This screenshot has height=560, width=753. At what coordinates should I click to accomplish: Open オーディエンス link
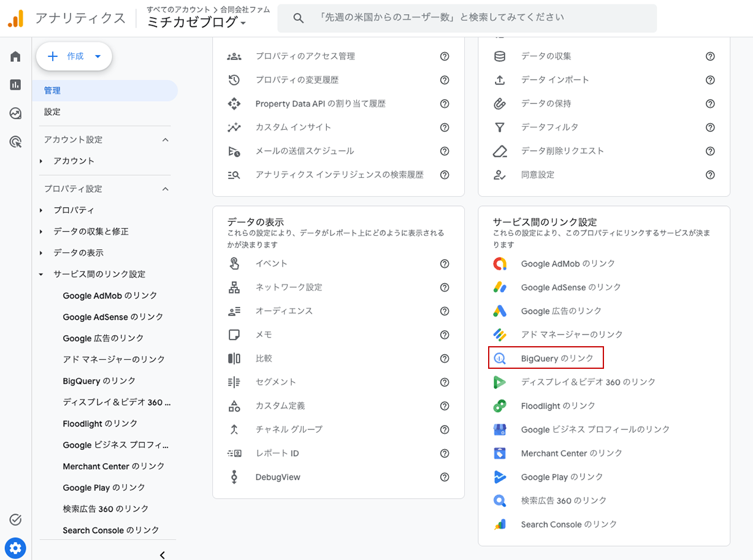[284, 311]
